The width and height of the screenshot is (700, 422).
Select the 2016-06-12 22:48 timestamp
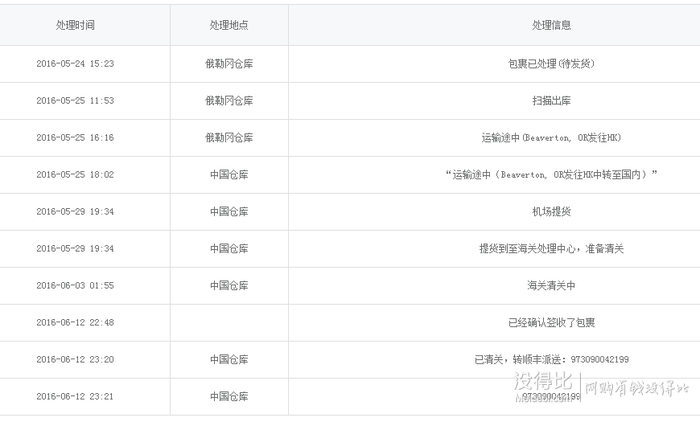tap(75, 322)
